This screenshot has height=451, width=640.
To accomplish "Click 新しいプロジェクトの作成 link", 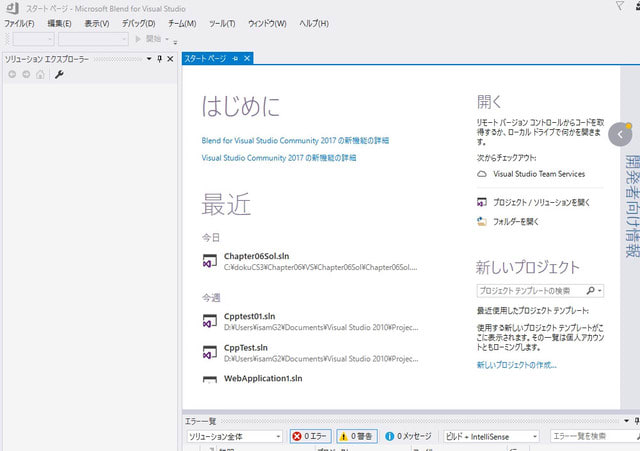I will pyautogui.click(x=517, y=365).
